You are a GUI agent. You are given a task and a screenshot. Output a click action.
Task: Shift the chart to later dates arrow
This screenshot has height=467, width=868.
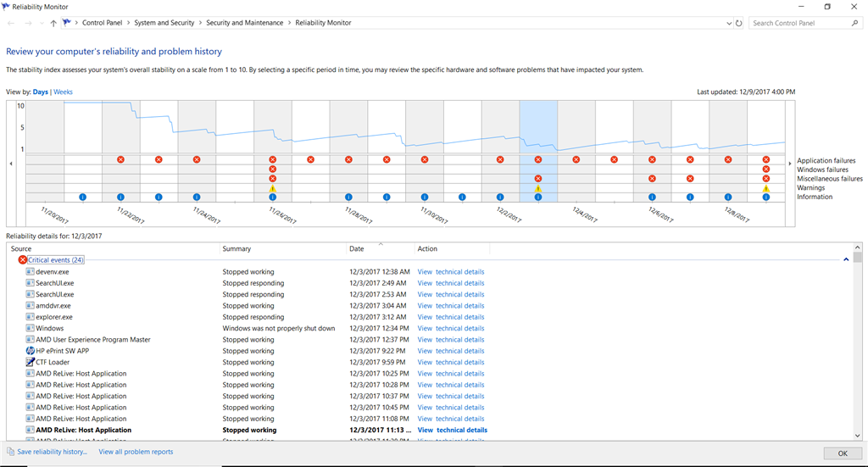pos(790,164)
